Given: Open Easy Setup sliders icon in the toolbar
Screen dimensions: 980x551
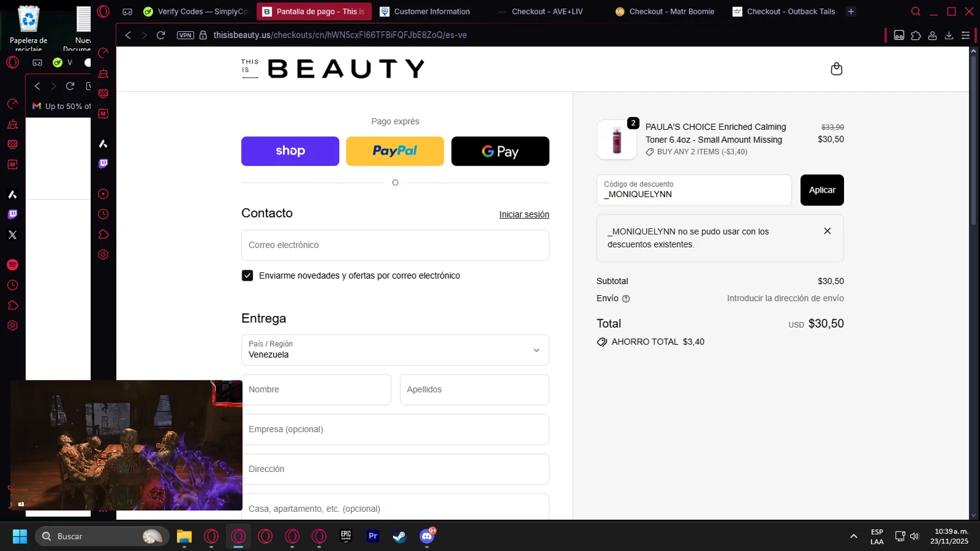Looking at the screenshot, I should [x=966, y=35].
